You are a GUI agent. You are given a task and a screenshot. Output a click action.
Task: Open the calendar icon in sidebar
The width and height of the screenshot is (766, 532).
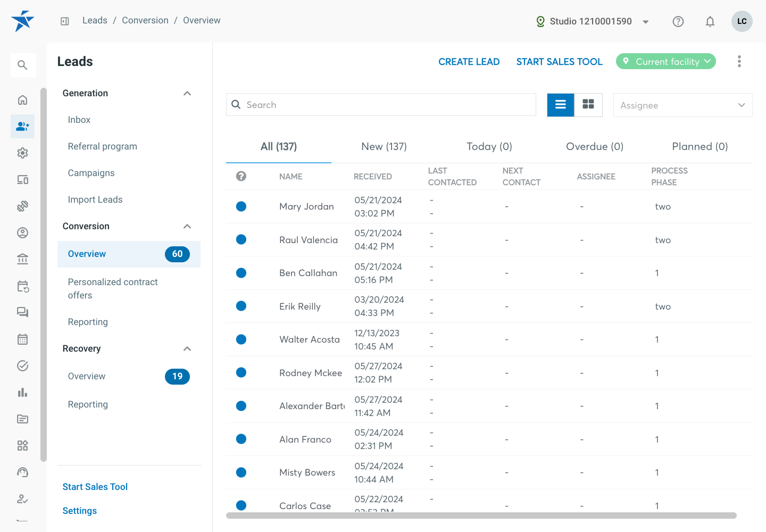tap(22, 339)
